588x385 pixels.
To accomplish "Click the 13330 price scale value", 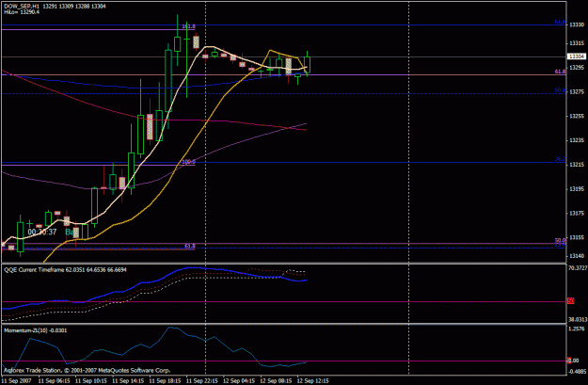I will (x=577, y=24).
